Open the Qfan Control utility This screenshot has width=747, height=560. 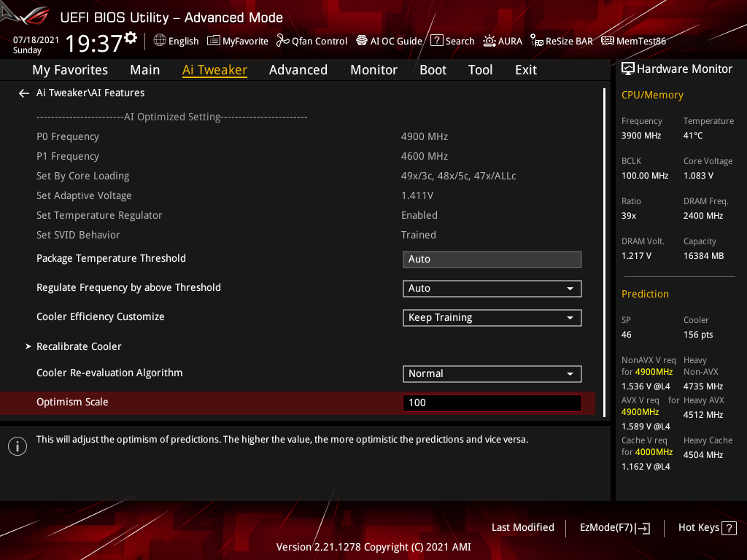pyautogui.click(x=311, y=41)
